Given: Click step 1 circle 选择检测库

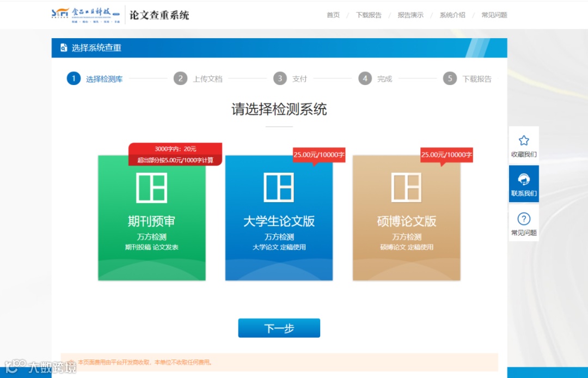Looking at the screenshot, I should [73, 78].
